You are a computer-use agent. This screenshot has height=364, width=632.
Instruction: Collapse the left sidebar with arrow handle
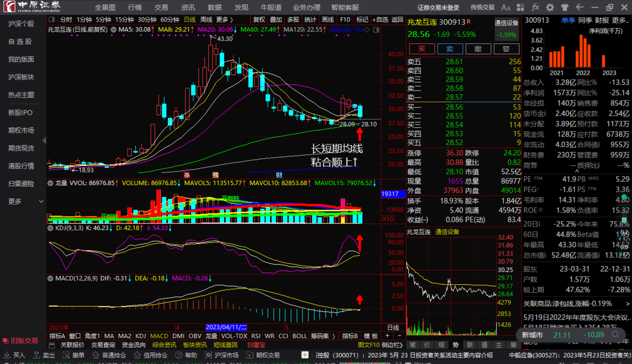(44, 141)
